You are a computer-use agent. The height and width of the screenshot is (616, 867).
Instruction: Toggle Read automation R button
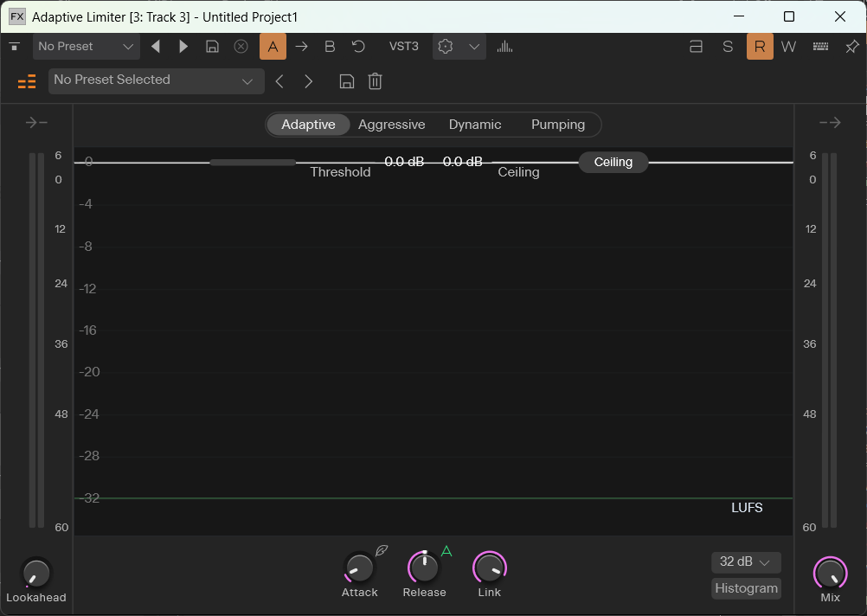click(760, 47)
